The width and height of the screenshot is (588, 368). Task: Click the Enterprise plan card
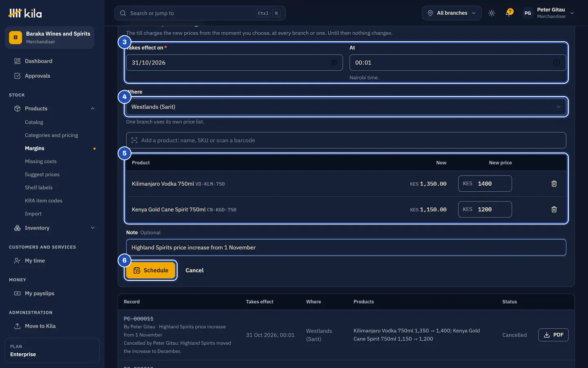click(52, 350)
